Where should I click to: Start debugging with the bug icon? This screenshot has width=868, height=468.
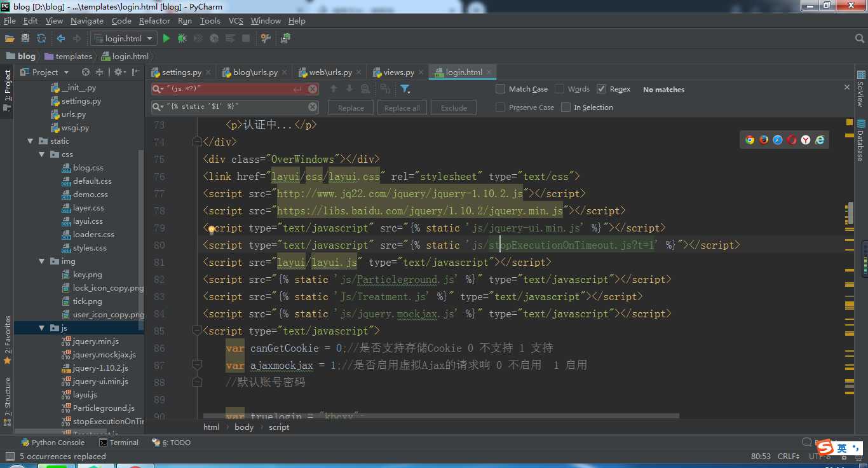pos(182,39)
